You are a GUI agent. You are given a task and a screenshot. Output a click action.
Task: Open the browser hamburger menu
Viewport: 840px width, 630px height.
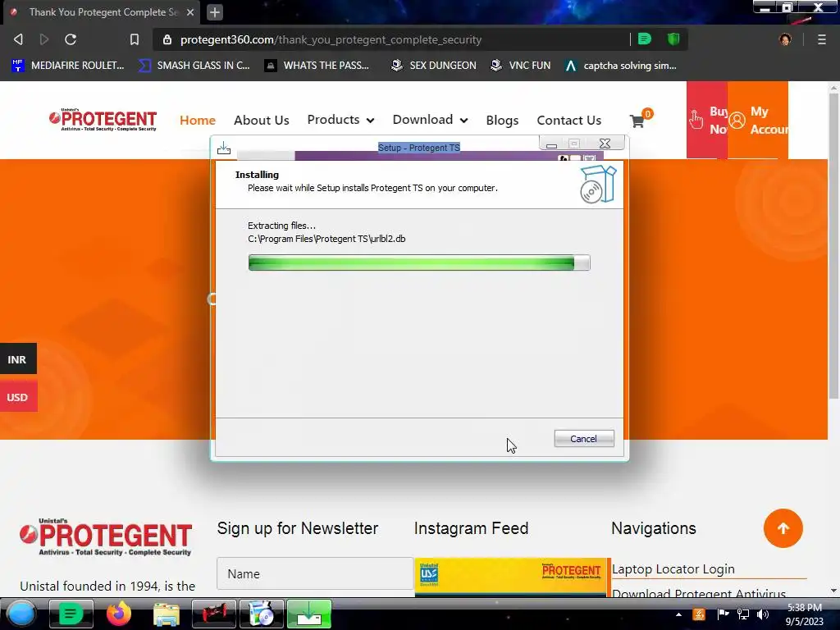tap(821, 39)
